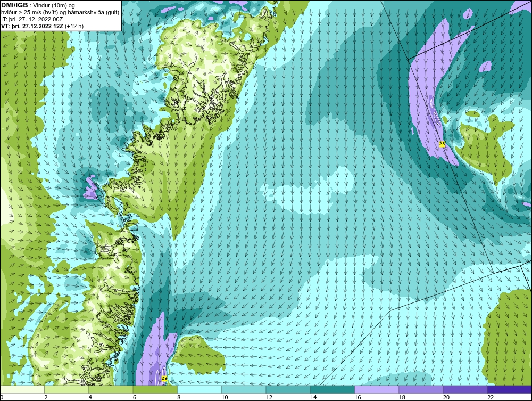Click the yellow max gust marker labeled 28

[x=164, y=378]
